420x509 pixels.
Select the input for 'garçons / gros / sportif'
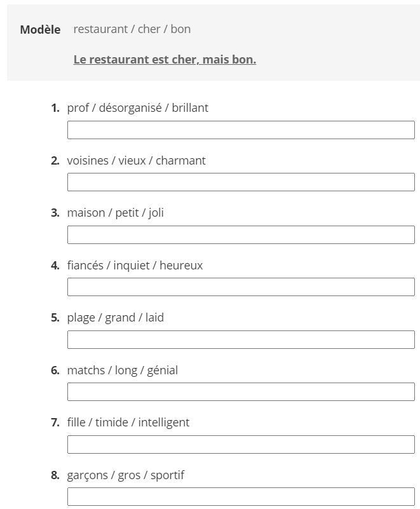click(241, 497)
